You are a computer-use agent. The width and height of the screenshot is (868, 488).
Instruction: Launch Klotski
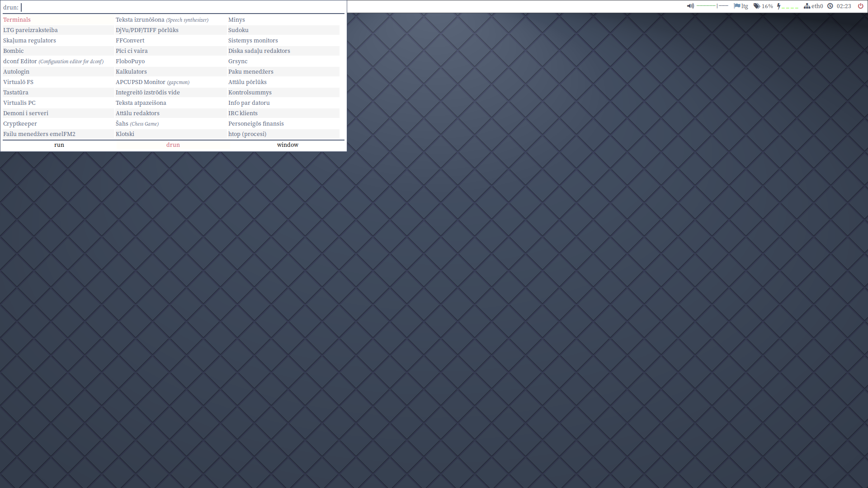click(170, 134)
